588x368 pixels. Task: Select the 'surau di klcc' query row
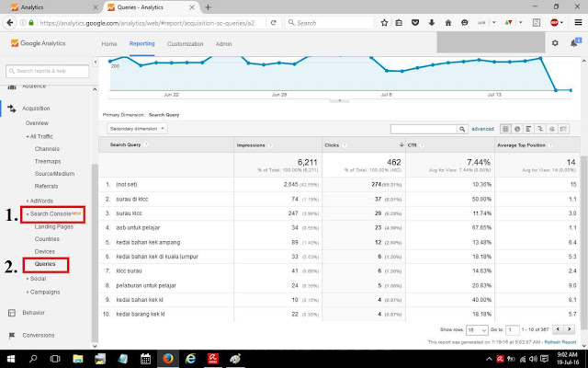(132, 199)
